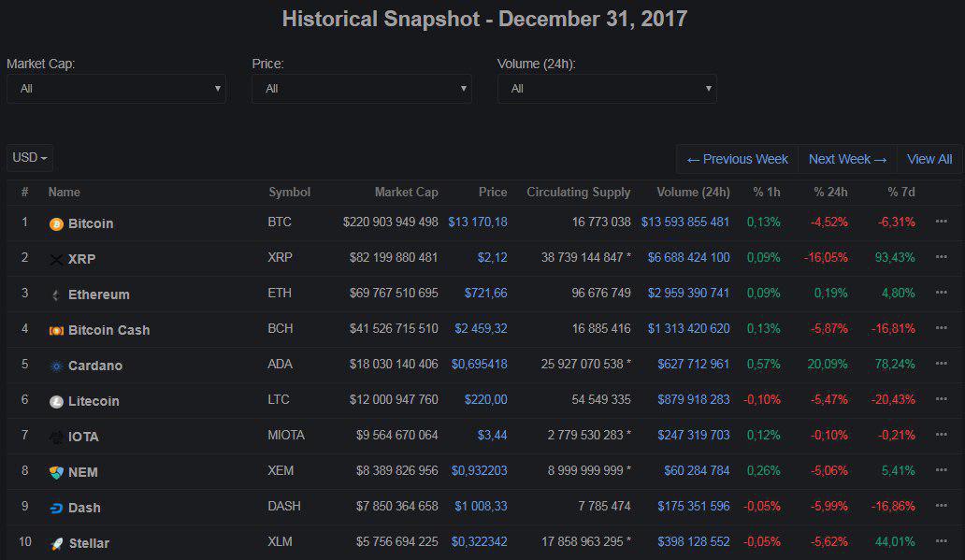The image size is (965, 560).
Task: Click the IOTA logo icon
Action: click(x=56, y=438)
